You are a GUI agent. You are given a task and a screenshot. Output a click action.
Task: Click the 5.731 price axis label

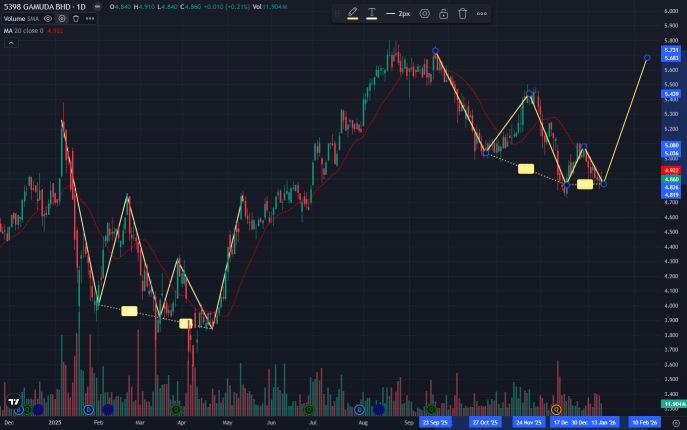[x=671, y=50]
